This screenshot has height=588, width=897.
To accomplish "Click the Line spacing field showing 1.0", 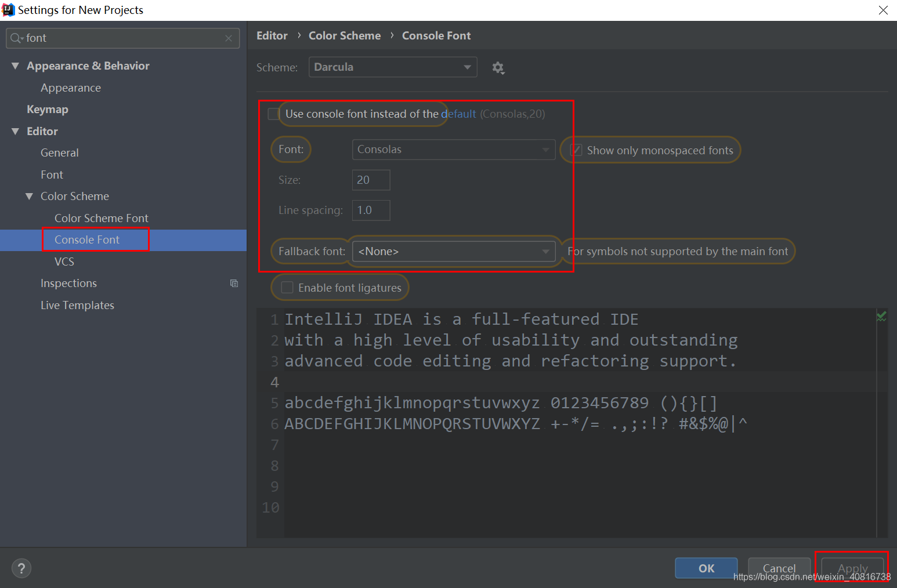I will coord(371,210).
